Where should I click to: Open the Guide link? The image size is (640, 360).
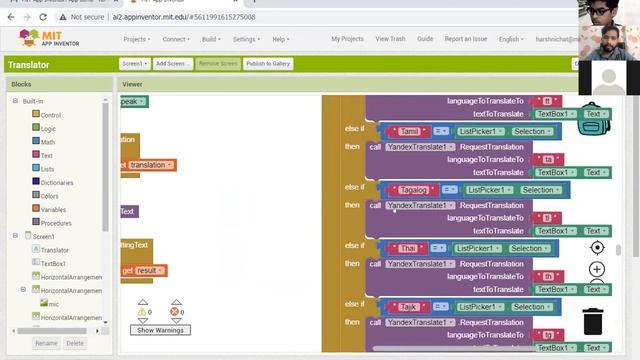425,39
